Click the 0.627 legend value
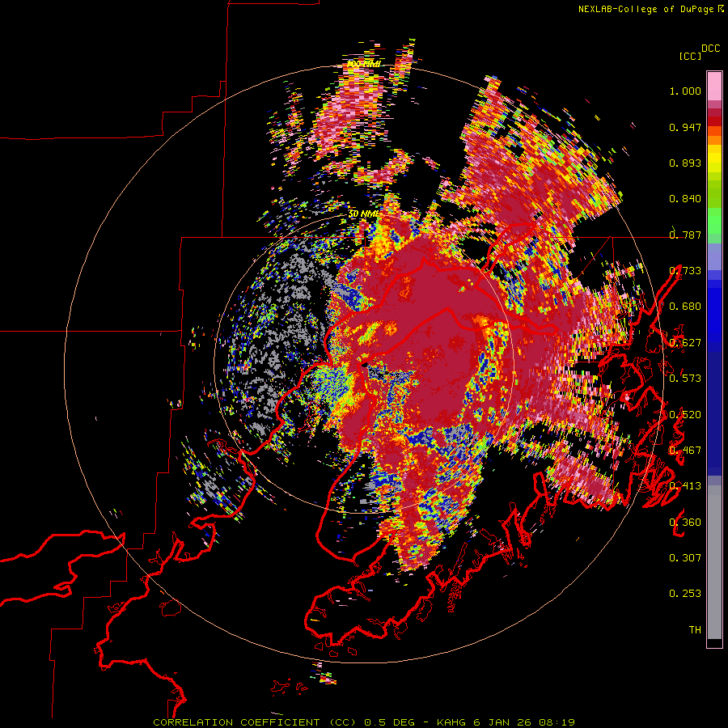 (685, 343)
